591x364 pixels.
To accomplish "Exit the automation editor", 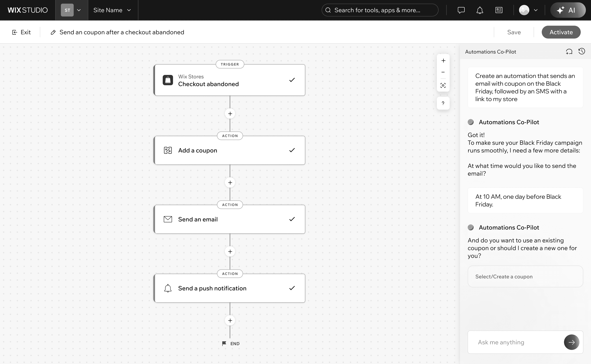I will (x=21, y=32).
